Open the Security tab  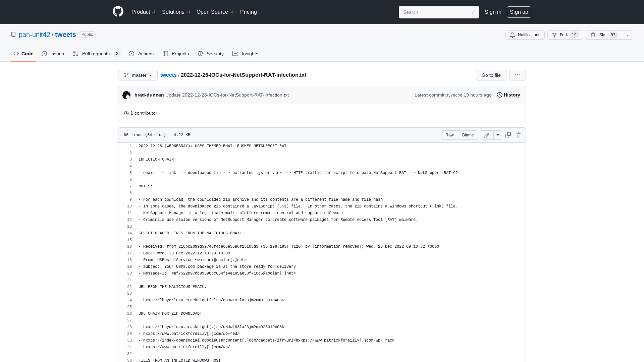[211, 54]
